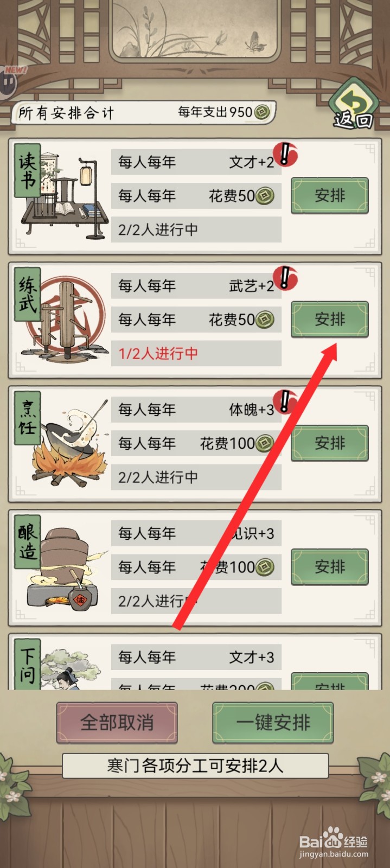Click 安排 button for 读书
The width and height of the screenshot is (390, 868).
pos(330,195)
